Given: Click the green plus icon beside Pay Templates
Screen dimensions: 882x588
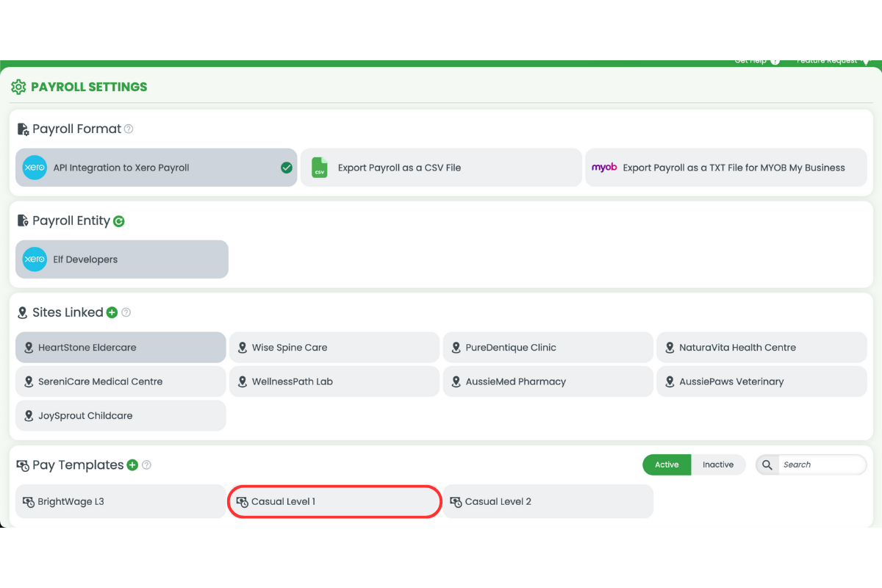Looking at the screenshot, I should coord(133,465).
